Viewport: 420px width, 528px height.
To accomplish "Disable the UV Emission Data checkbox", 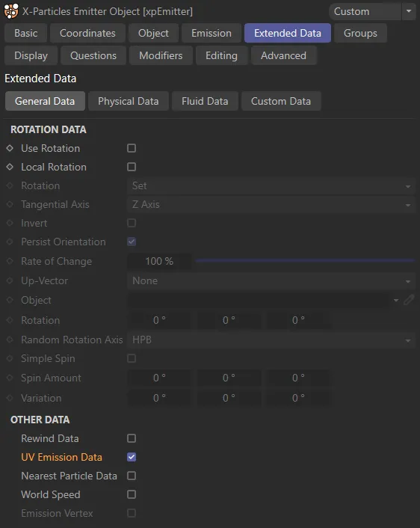I will [x=132, y=457].
